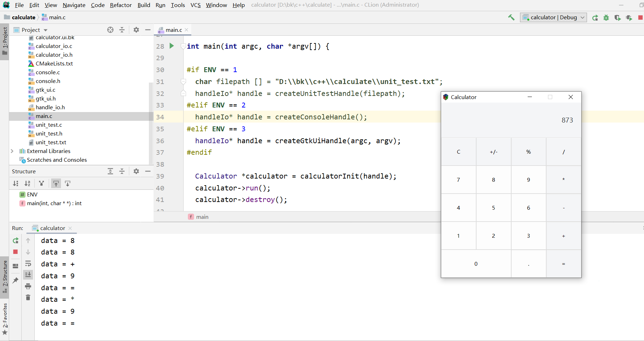Click the 7 key in Calculator window
The height and width of the screenshot is (341, 644).
pyautogui.click(x=458, y=180)
